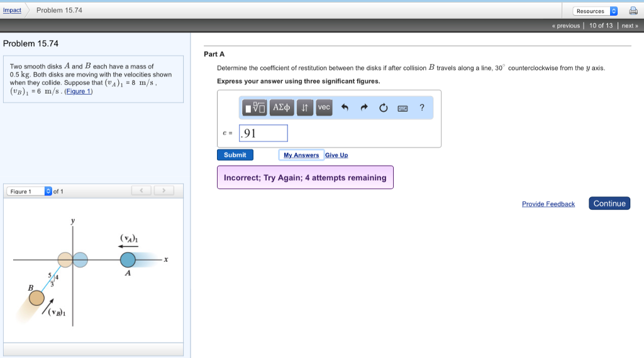Go to the next figure arrow

164,190
